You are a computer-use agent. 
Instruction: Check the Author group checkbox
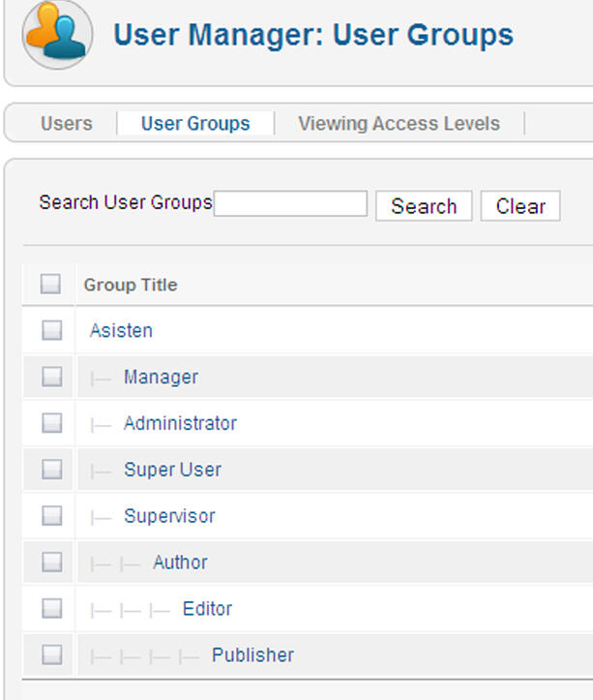(52, 563)
